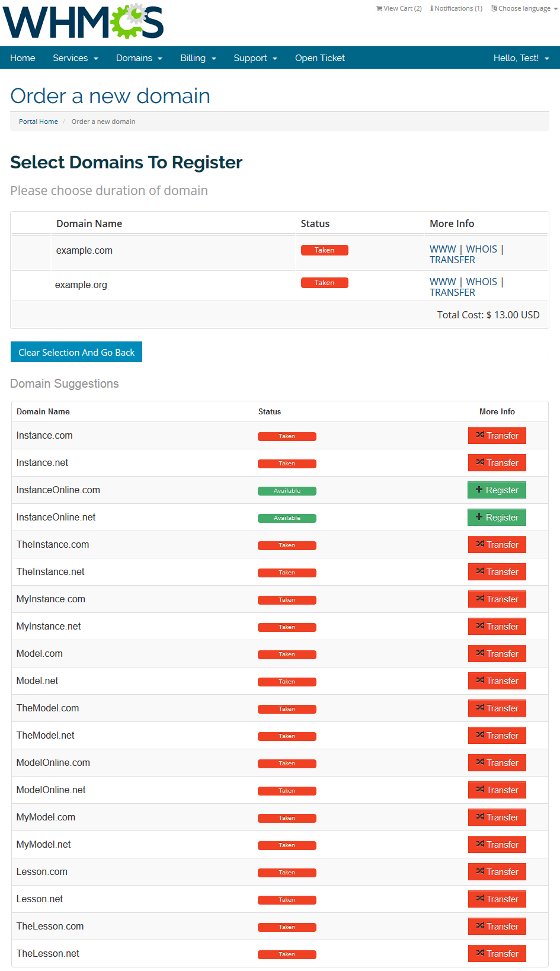Expand the Billing menu
560x971 pixels.
pyautogui.click(x=199, y=58)
